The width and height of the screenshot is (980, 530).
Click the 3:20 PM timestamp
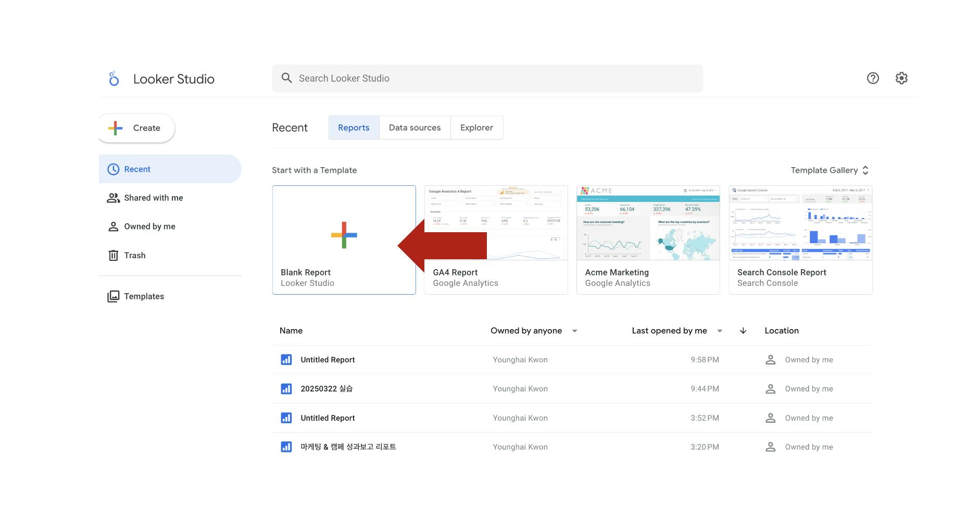pyautogui.click(x=705, y=447)
